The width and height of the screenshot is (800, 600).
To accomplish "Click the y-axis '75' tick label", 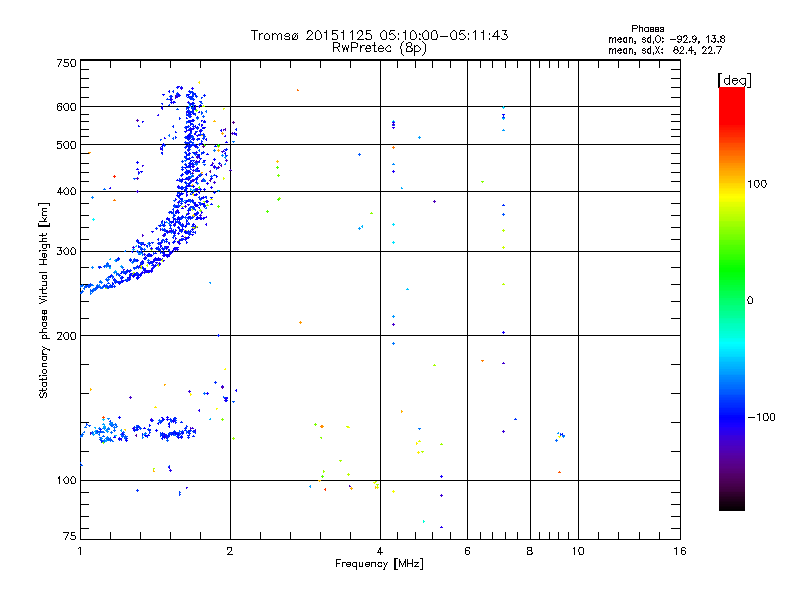I will pos(70,536).
